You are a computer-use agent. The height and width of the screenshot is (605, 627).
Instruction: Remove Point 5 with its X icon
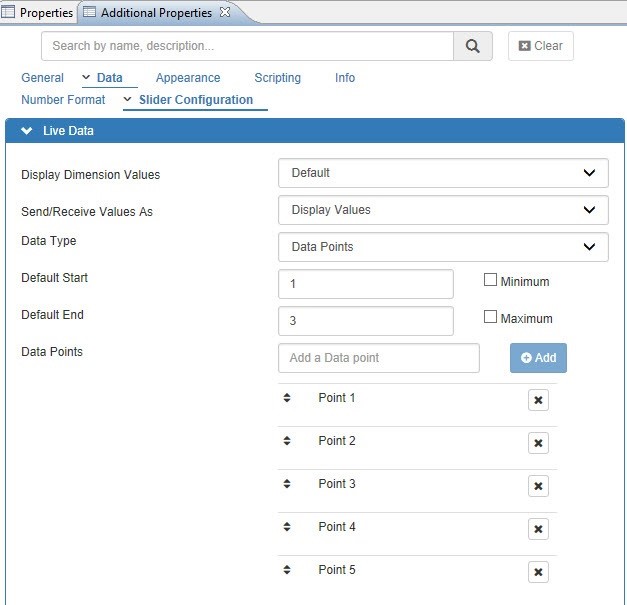pyautogui.click(x=538, y=572)
